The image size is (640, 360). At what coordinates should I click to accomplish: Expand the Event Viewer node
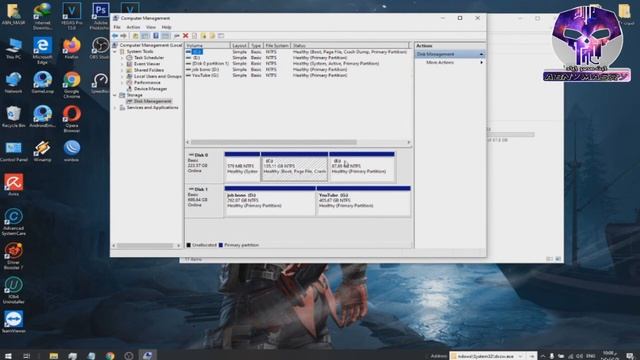[122, 64]
